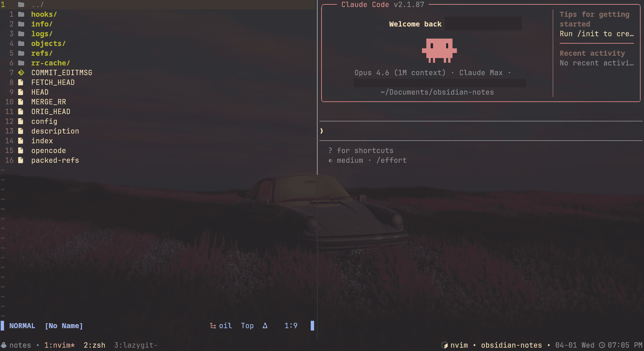Click the file icon beside index

point(21,141)
